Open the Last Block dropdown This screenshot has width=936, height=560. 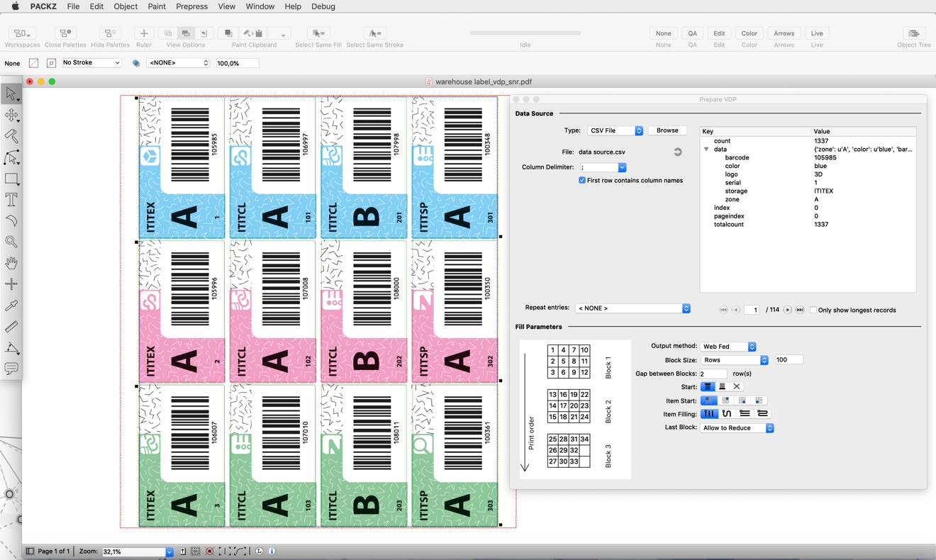(737, 428)
